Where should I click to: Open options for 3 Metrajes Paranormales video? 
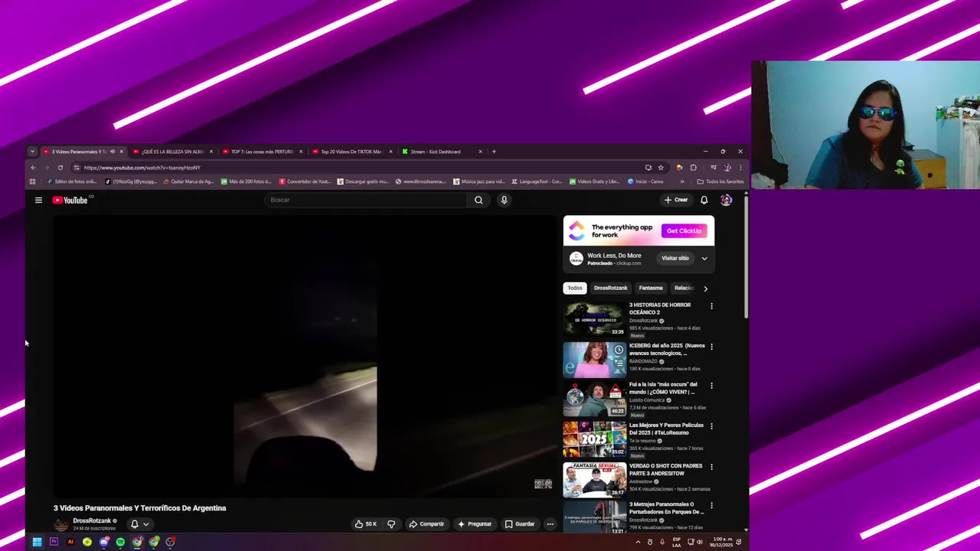click(x=711, y=506)
